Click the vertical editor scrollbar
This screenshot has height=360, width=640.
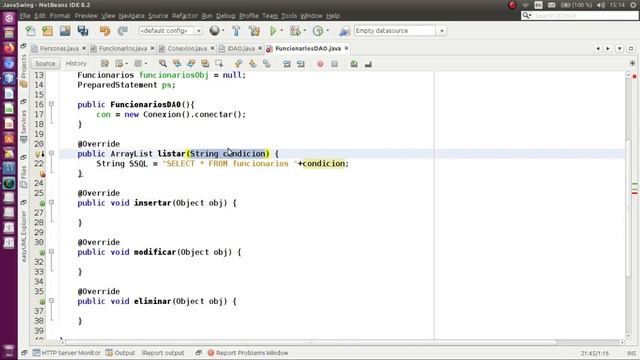point(629,208)
